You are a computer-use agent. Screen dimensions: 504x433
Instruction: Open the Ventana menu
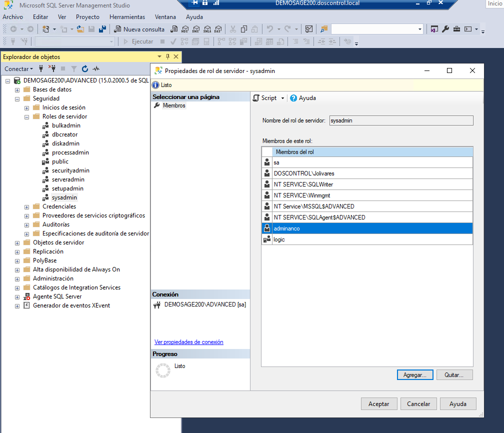coord(165,17)
